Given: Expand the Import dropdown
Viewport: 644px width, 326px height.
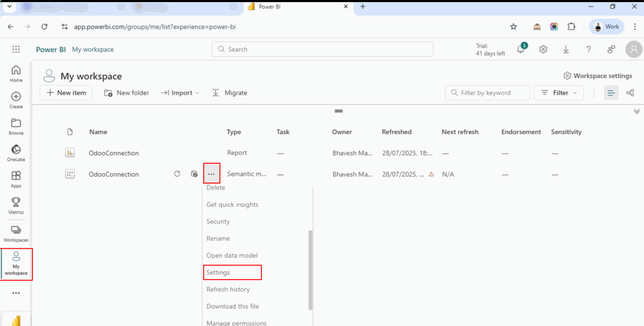Looking at the screenshot, I should click(x=180, y=93).
